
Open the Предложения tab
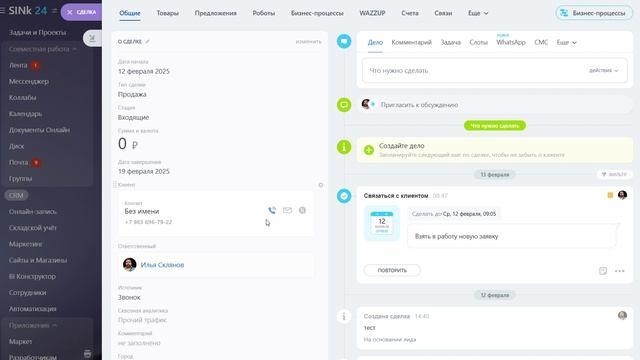click(x=216, y=13)
